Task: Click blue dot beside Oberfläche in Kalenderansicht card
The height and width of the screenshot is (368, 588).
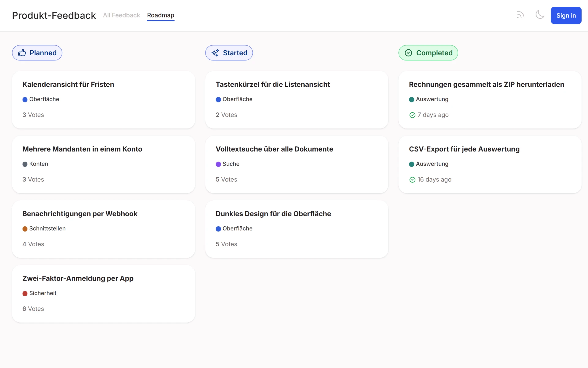Action: pyautogui.click(x=25, y=99)
